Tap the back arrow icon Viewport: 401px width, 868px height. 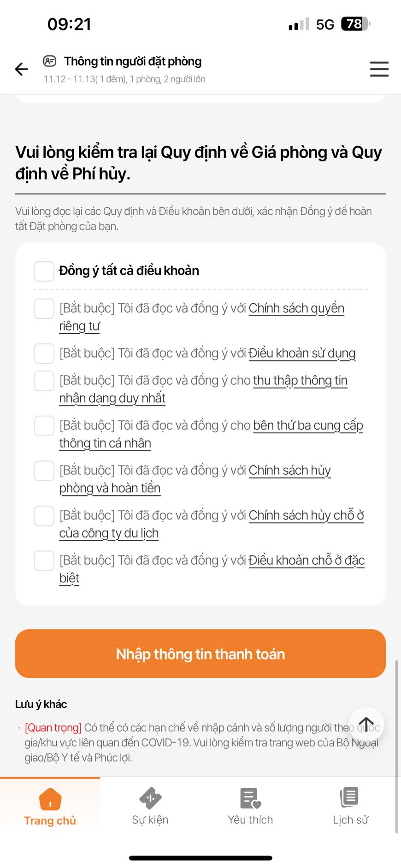tap(22, 69)
